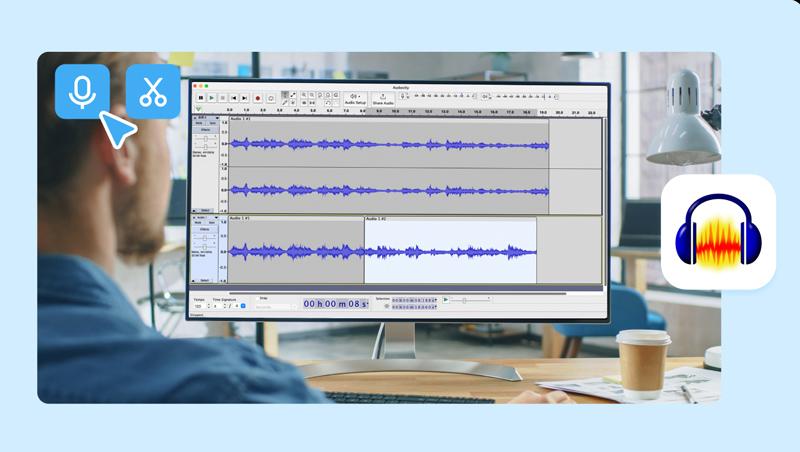Click the Undo icon in the edit toolbar

(328, 103)
